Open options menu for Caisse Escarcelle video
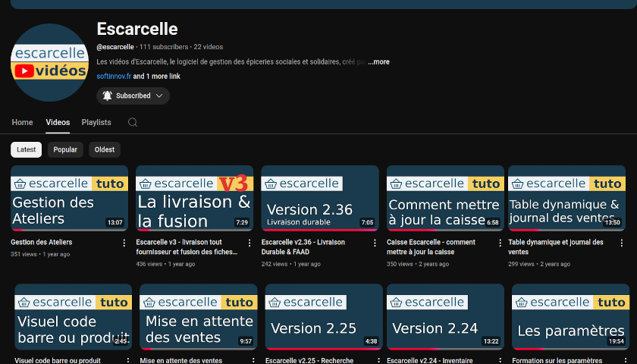Viewport: 637px width, 364px height. [x=500, y=243]
